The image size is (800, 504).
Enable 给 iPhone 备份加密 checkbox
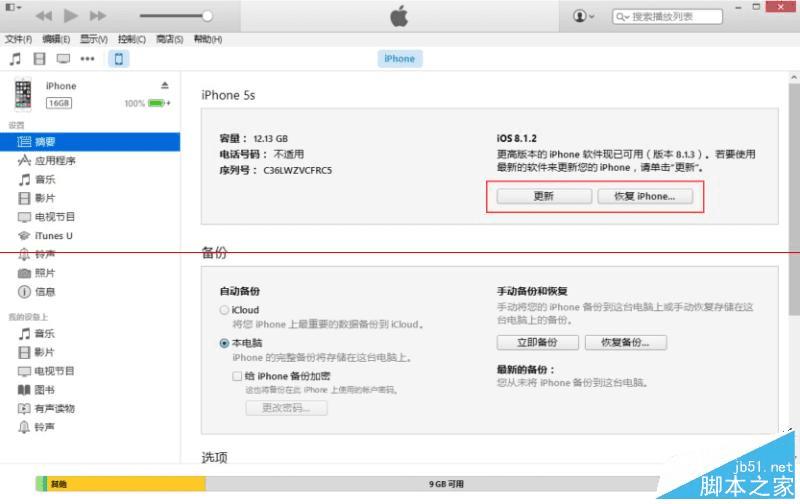pos(237,376)
